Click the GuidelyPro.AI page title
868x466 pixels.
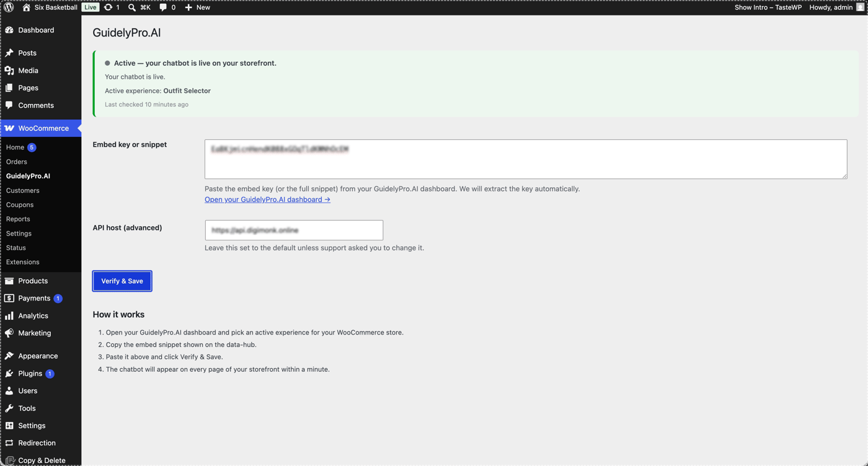tap(126, 33)
